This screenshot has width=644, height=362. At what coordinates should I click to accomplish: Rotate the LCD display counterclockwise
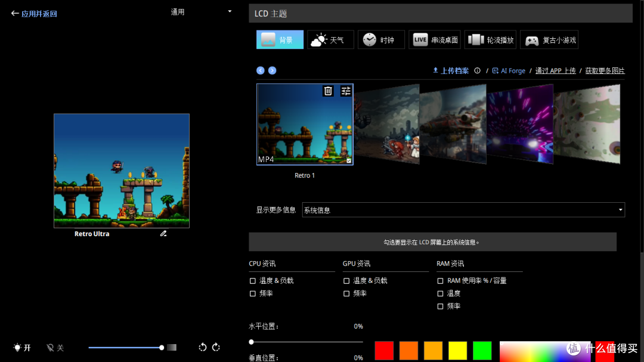click(x=203, y=347)
